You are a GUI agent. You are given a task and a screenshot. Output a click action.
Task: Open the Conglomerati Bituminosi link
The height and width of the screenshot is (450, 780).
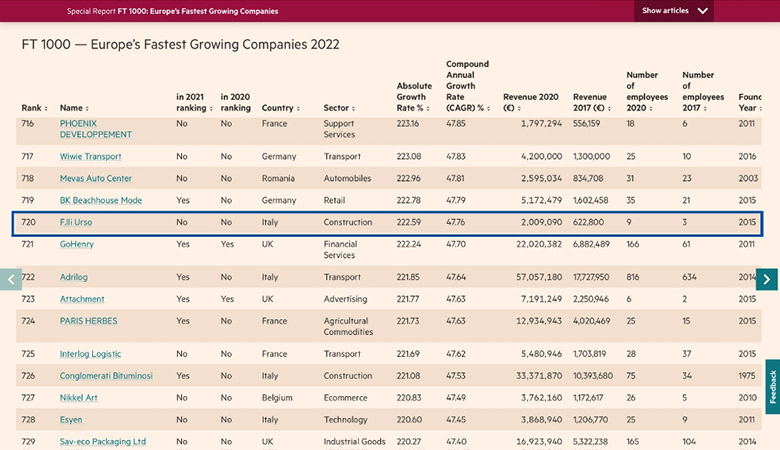tap(106, 375)
